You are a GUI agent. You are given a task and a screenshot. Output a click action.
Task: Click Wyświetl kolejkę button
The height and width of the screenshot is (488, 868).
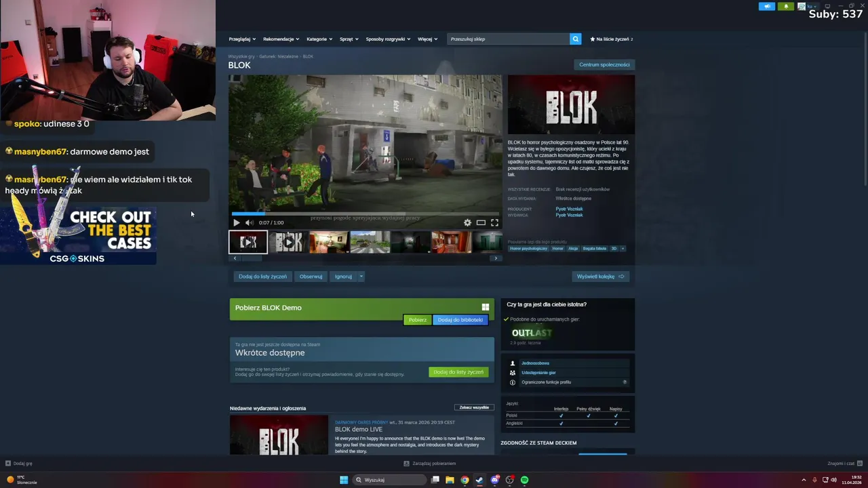point(601,277)
